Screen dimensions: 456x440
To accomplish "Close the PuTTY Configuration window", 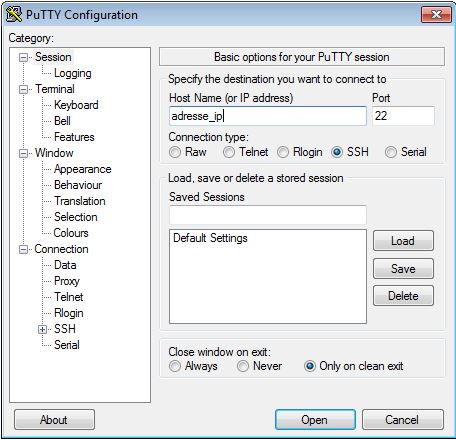I will tap(436, 15).
